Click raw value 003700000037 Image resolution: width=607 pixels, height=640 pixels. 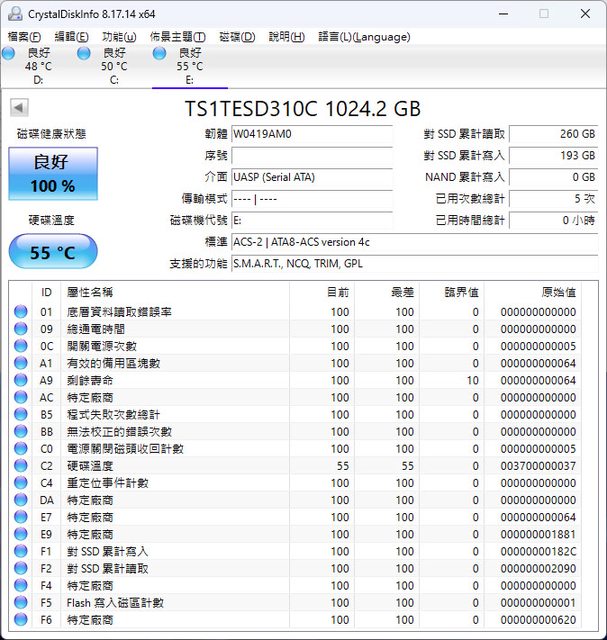(538, 466)
